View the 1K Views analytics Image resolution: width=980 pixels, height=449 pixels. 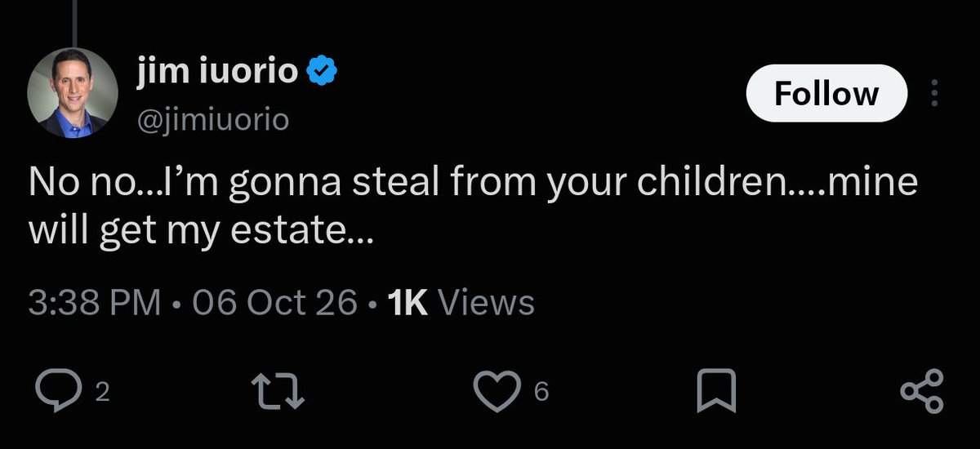pos(461,303)
